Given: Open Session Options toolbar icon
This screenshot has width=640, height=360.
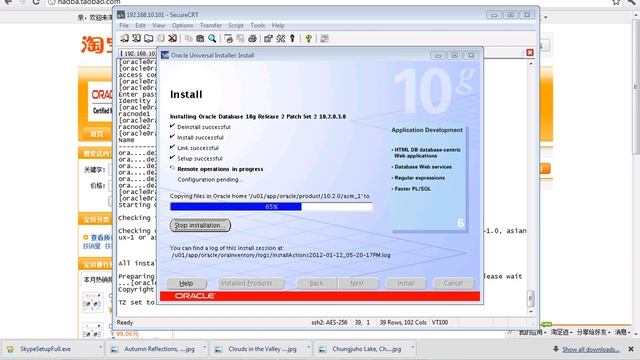Looking at the screenshot, I should (268, 38).
